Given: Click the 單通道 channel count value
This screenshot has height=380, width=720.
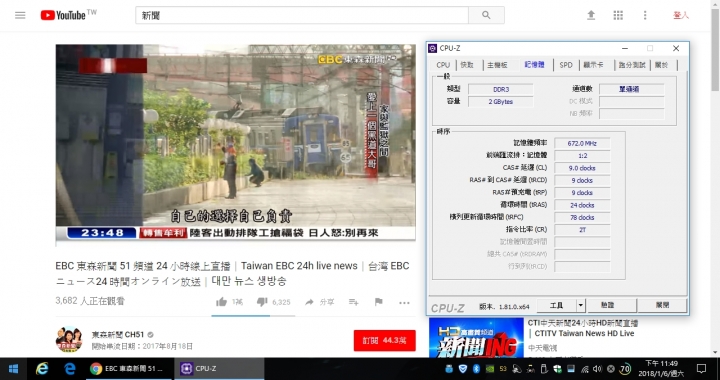Looking at the screenshot, I should (632, 89).
